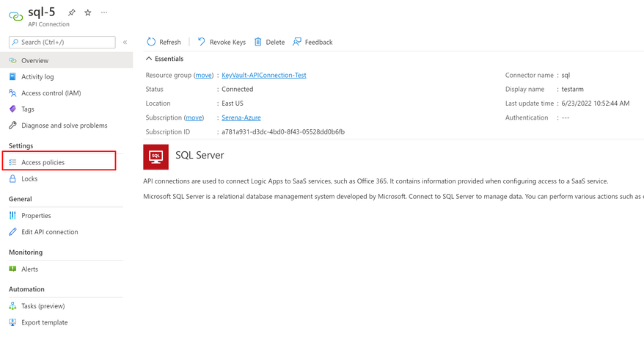Click the Locks padlock icon
The height and width of the screenshot is (337, 644).
12,178
